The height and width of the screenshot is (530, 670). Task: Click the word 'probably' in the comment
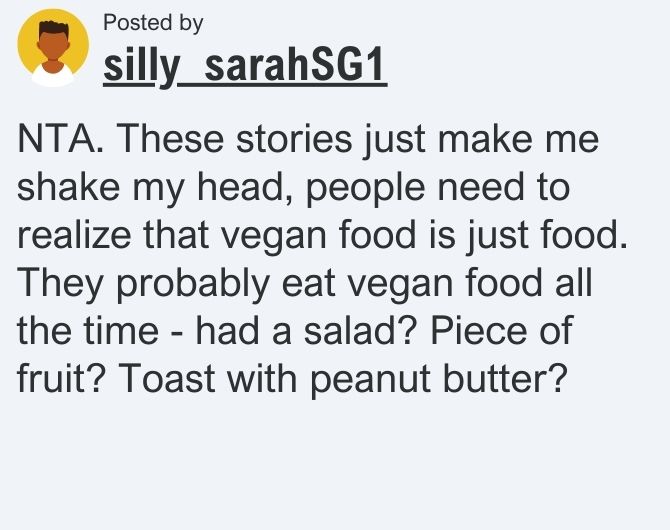193,284
